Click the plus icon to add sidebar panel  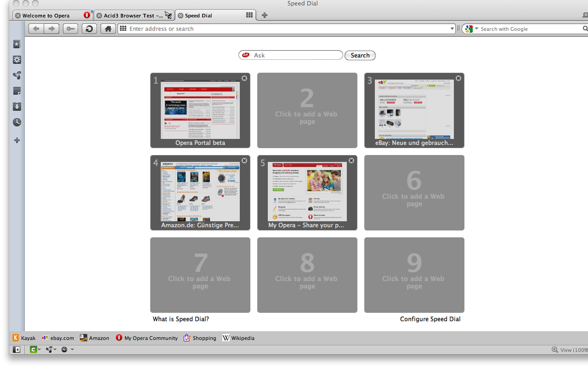click(x=17, y=140)
